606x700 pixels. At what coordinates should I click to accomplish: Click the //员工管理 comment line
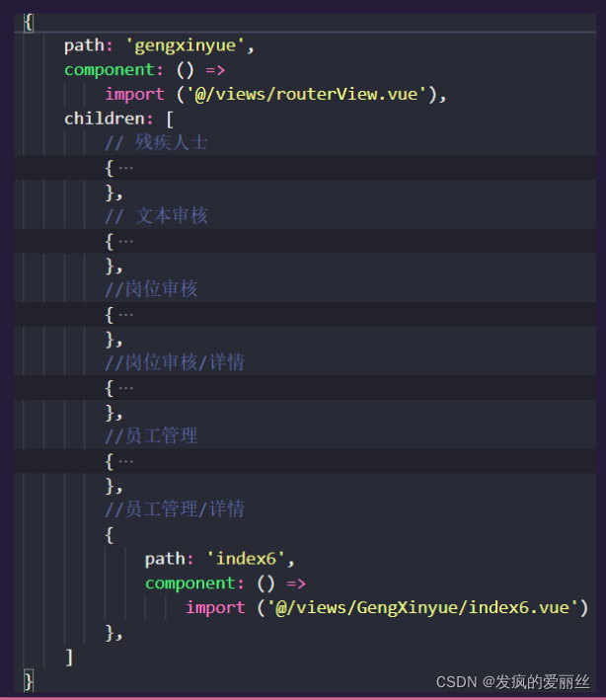pos(151,435)
